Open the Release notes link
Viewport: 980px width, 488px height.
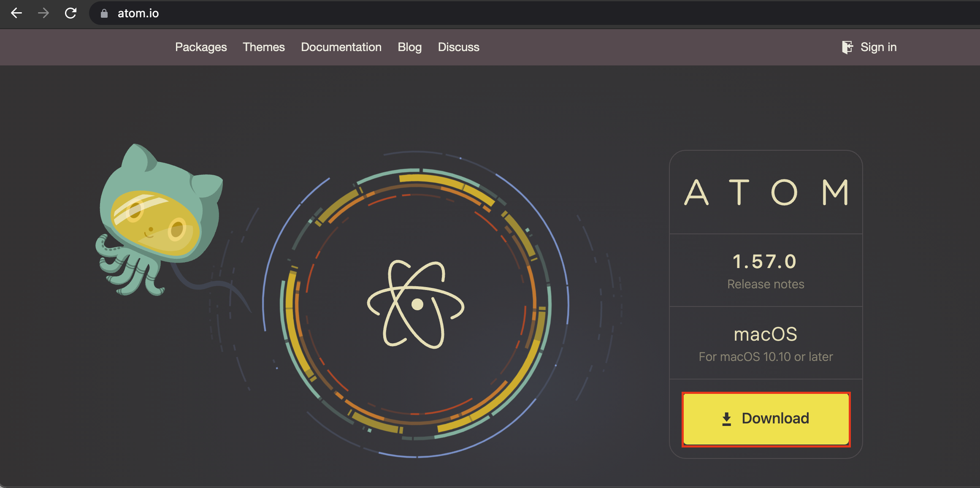766,284
